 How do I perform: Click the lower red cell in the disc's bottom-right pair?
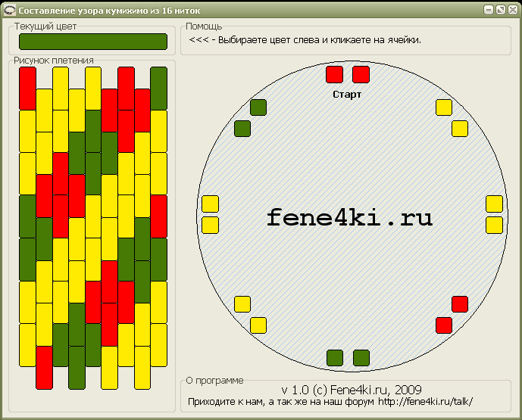(x=444, y=325)
